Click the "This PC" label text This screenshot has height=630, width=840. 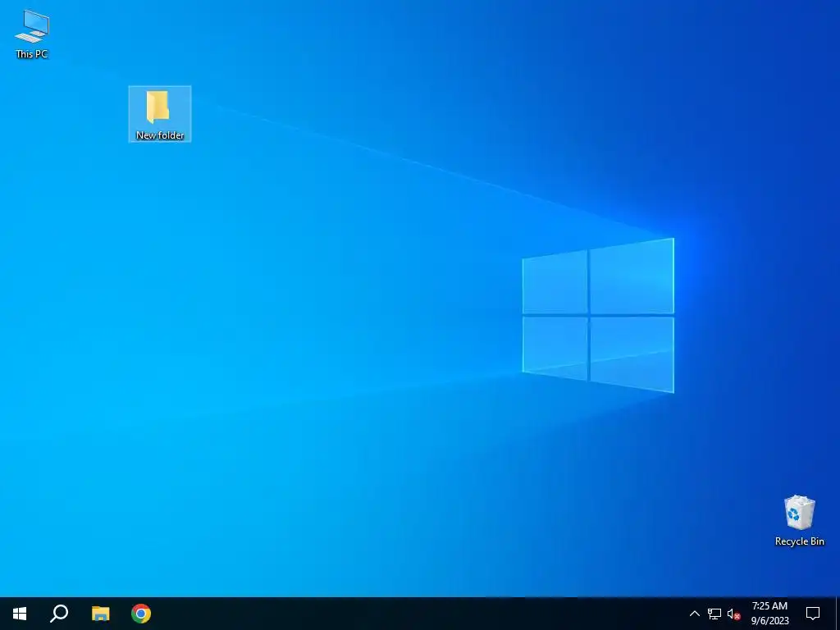point(32,53)
